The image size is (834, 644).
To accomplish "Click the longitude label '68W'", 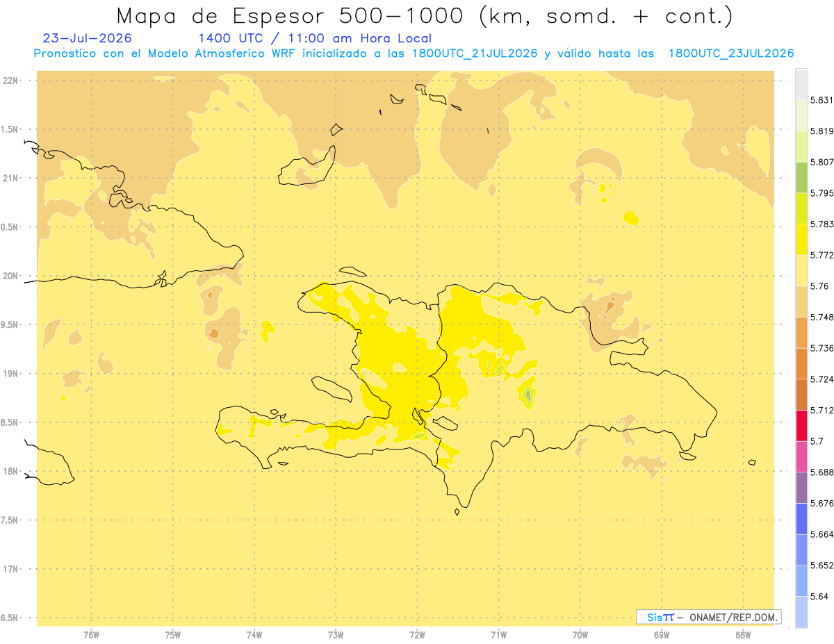I will pos(743,635).
